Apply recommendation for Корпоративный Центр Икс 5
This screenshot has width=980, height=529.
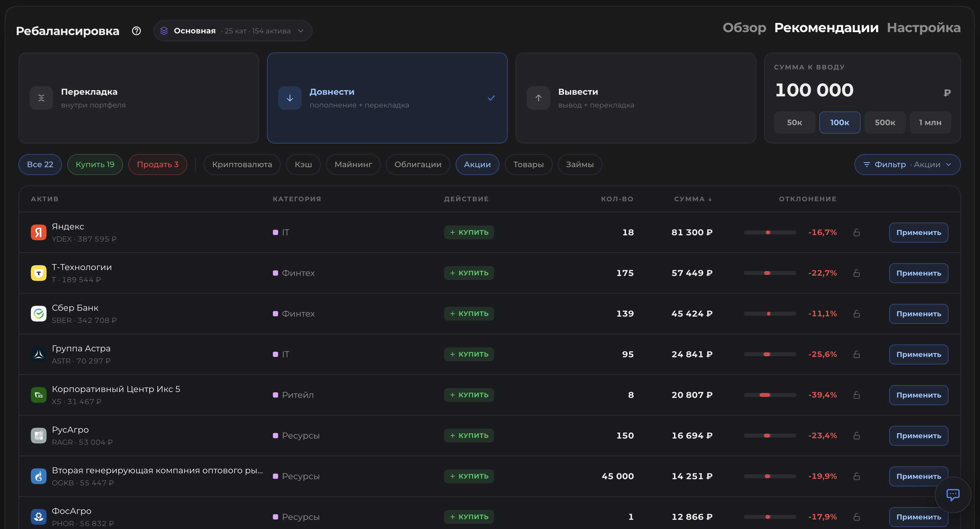(918, 395)
